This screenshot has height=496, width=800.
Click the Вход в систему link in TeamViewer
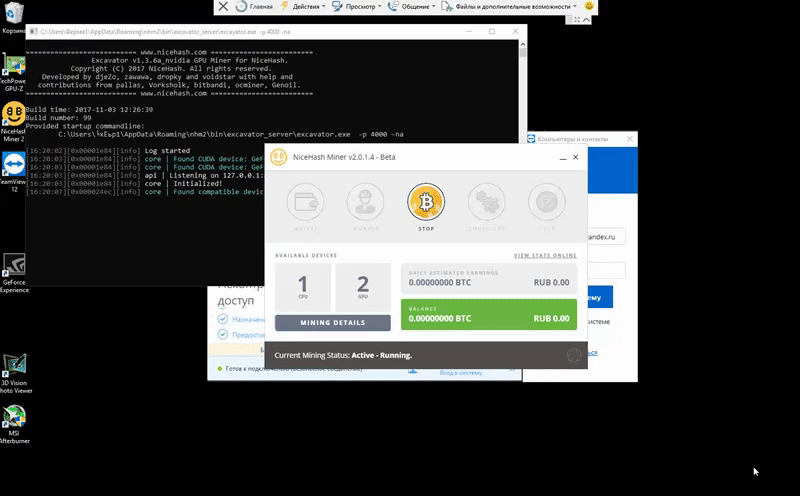[460, 373]
